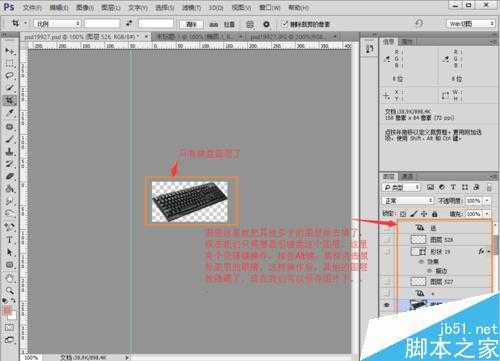Toggle lock transparent pixels

coord(403,214)
